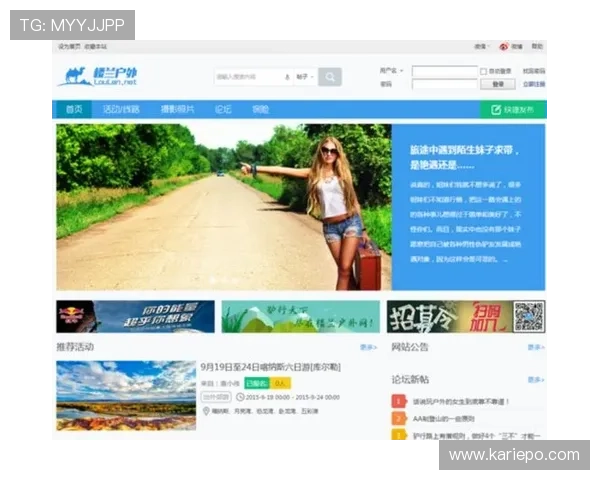Click 更多 next to 网站公告
The height and width of the screenshot is (480, 600).
[536, 347]
